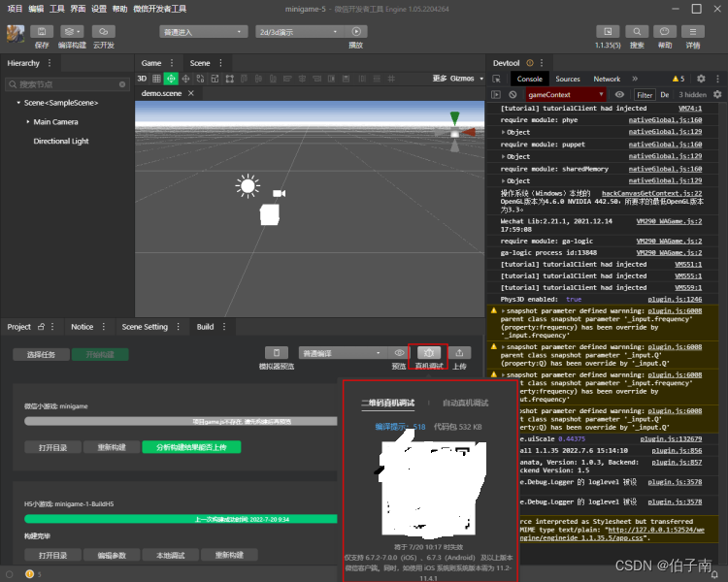Expand more Devtool tabs with chevron
This screenshot has width=728, height=582.
point(635,79)
